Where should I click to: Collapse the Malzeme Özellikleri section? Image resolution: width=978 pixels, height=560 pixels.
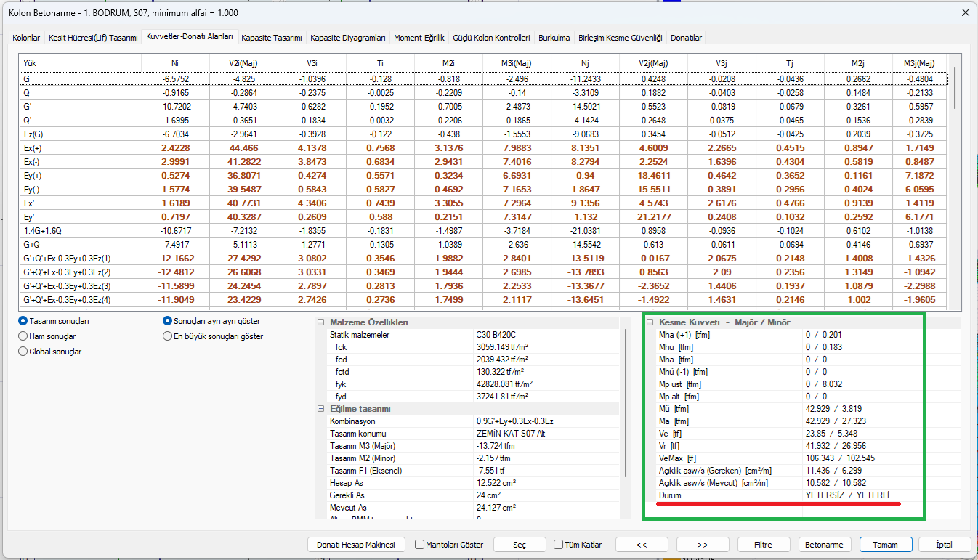(x=321, y=322)
